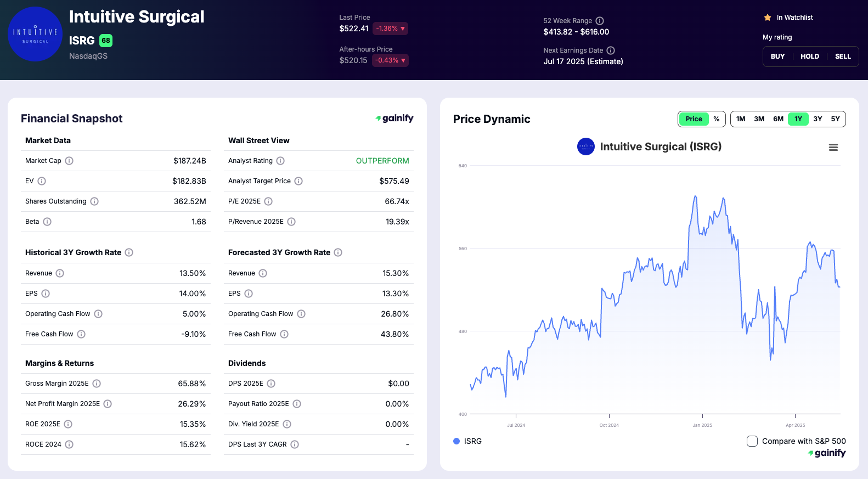Click the EV info icon

coord(42,181)
